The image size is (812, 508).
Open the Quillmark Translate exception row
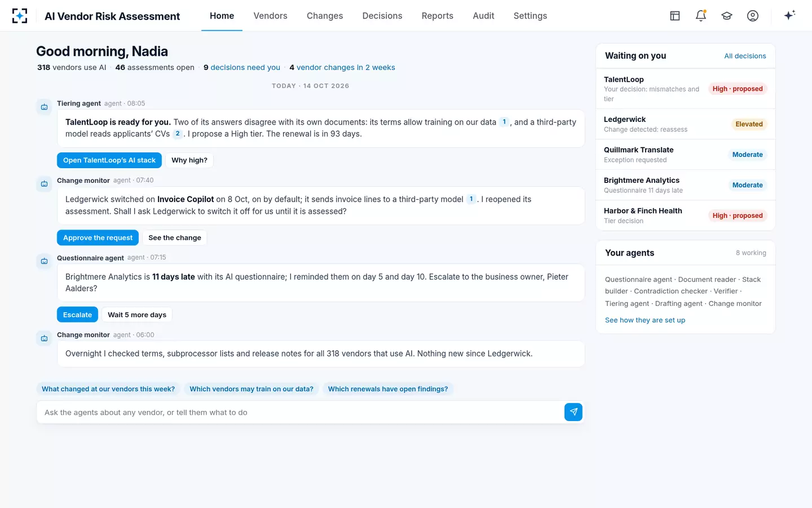point(685,155)
